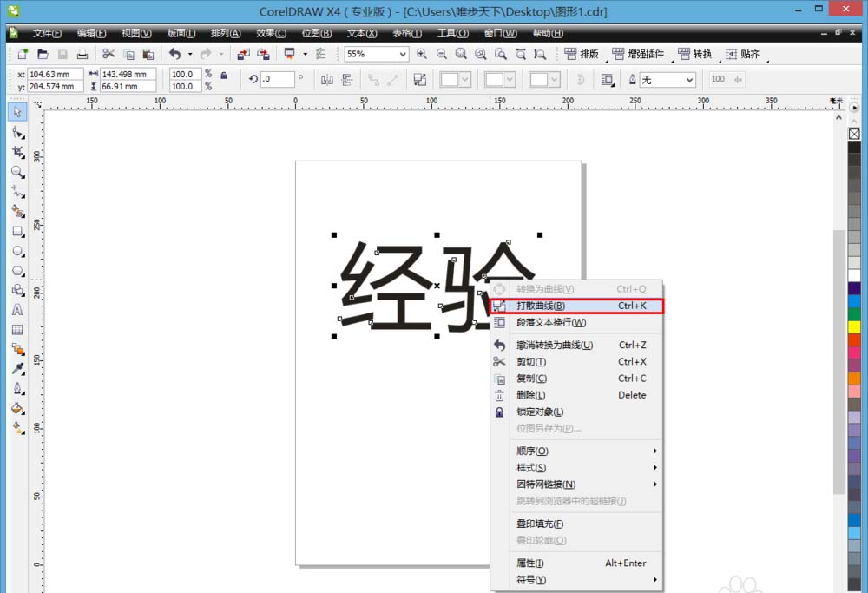Viewport: 868px width, 593px height.
Task: Click the 排版 toolbar button
Action: pyautogui.click(x=582, y=54)
